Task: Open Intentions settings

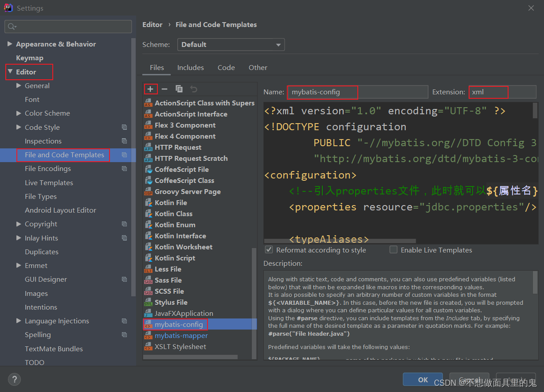Action: [41, 307]
